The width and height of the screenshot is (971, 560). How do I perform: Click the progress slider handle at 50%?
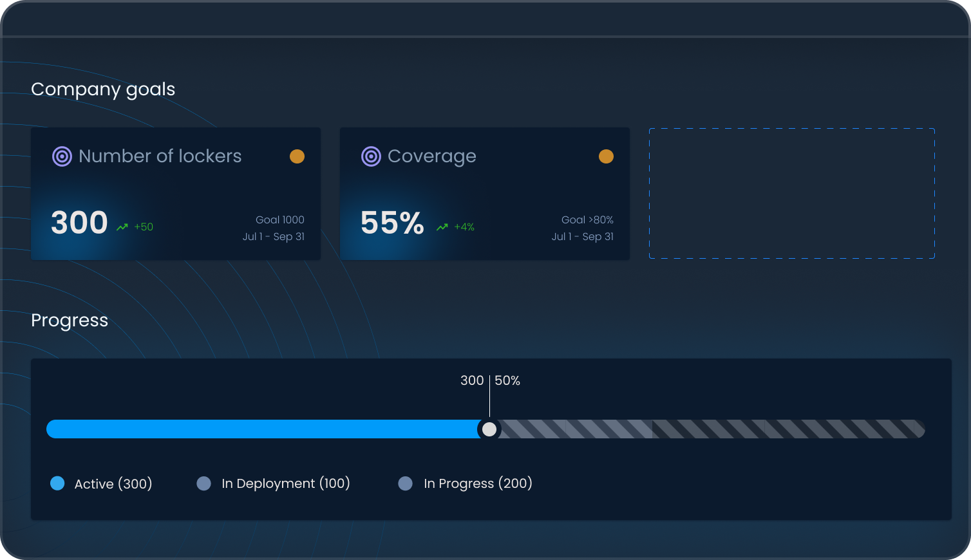pyautogui.click(x=489, y=429)
